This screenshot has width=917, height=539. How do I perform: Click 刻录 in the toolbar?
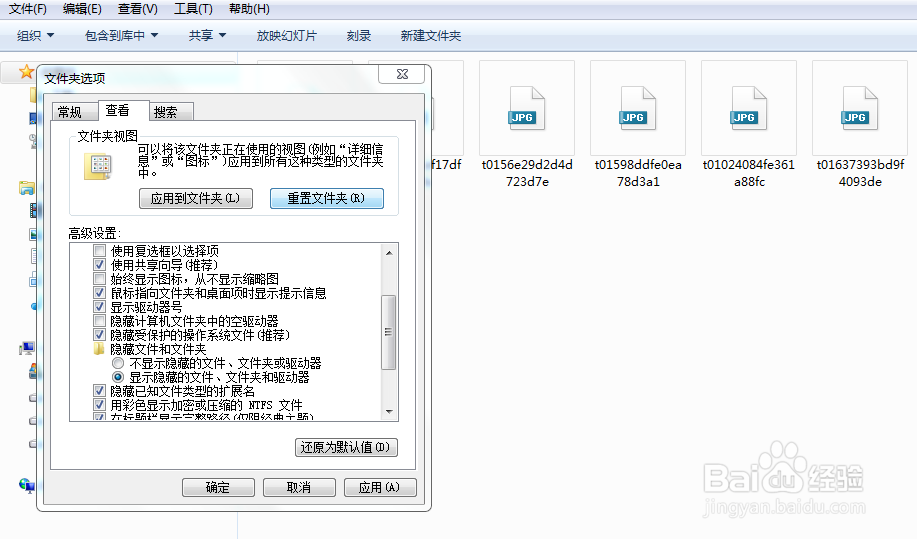pyautogui.click(x=358, y=36)
